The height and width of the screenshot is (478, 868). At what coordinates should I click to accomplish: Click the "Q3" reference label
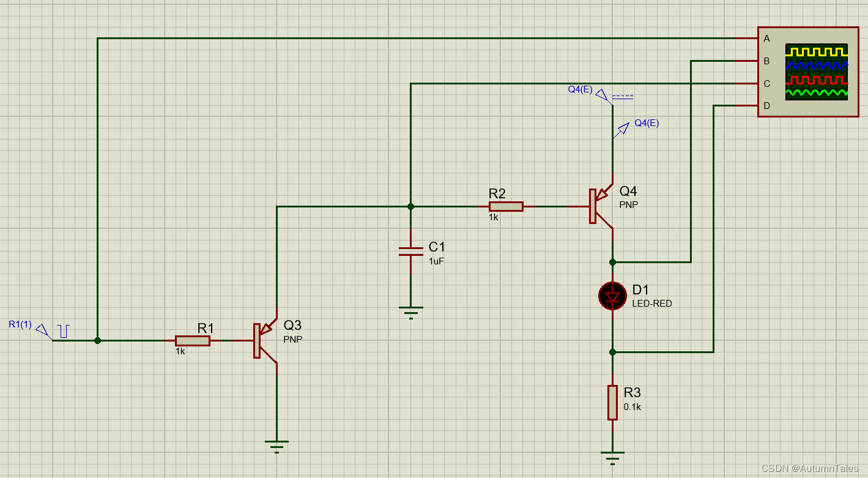click(292, 325)
